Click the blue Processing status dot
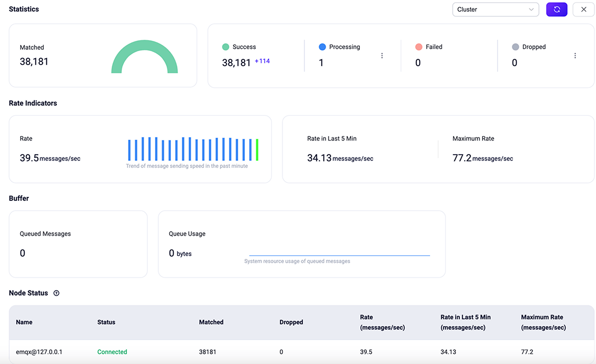596x364 pixels. (322, 47)
